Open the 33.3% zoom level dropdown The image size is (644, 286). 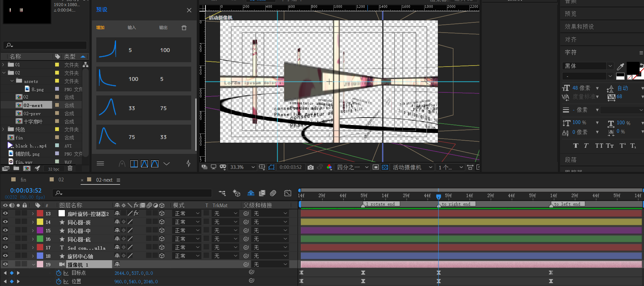(242, 167)
